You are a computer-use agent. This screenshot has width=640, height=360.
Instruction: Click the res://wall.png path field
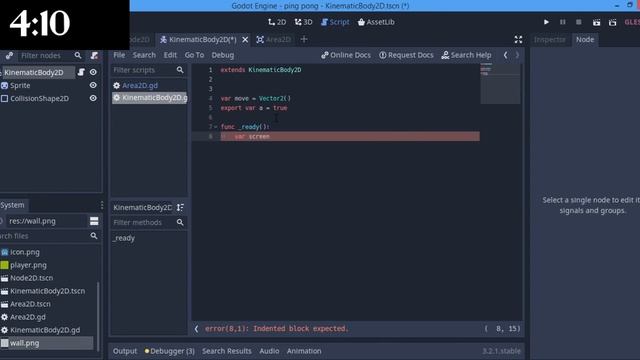click(x=47, y=221)
